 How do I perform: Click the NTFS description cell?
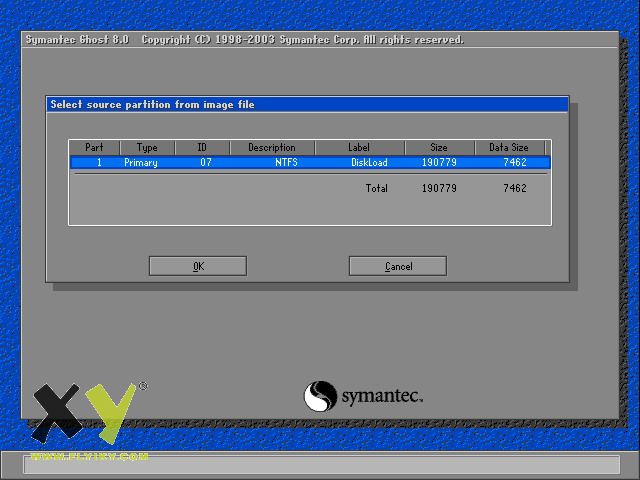[286, 162]
